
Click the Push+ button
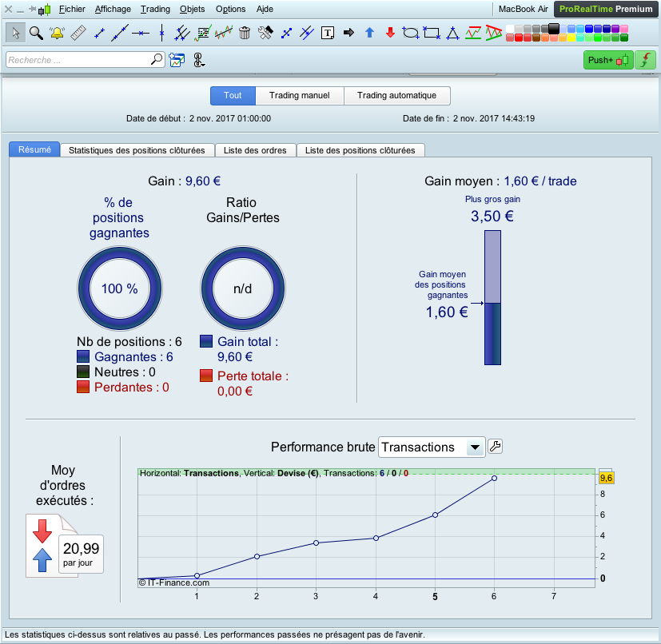tap(607, 60)
